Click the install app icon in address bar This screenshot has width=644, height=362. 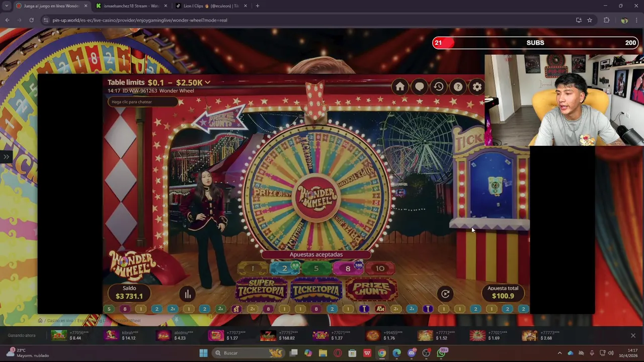tap(579, 20)
